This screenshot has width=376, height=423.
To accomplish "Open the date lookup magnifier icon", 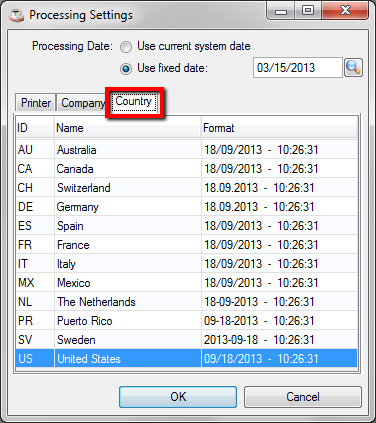I will tap(353, 68).
